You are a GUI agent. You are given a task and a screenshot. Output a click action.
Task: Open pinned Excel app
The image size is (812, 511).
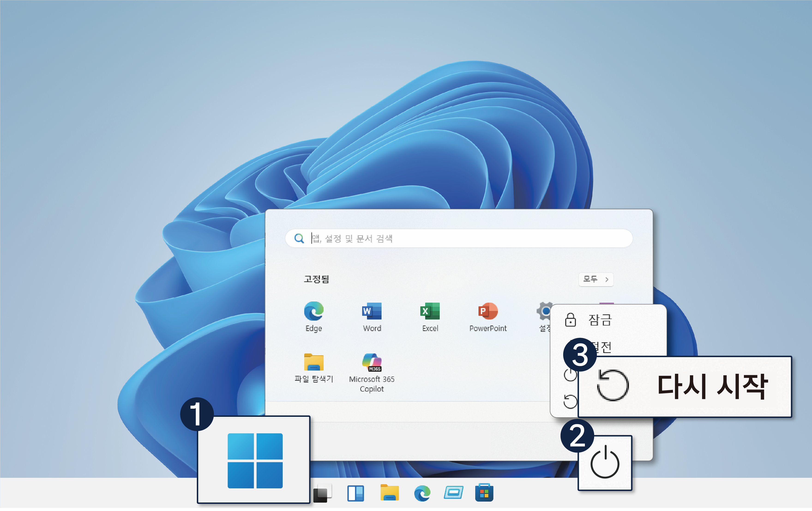[x=430, y=311]
